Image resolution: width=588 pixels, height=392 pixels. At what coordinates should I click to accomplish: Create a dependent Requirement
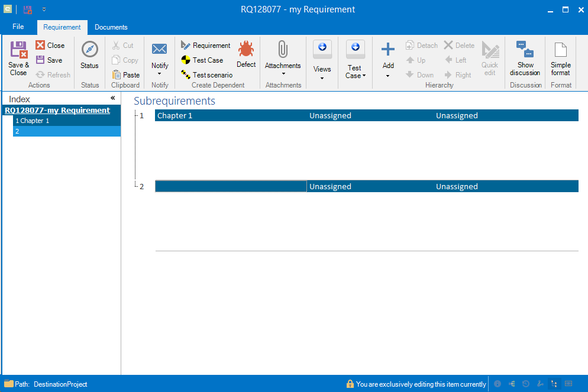click(205, 46)
